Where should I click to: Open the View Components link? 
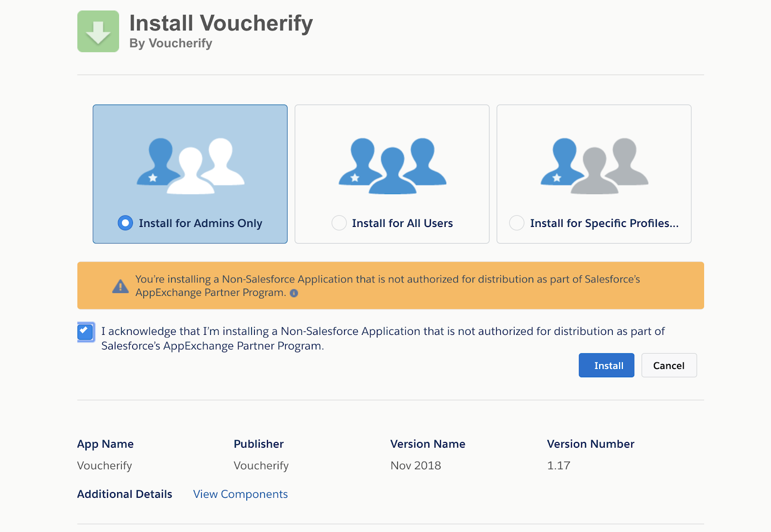click(240, 494)
